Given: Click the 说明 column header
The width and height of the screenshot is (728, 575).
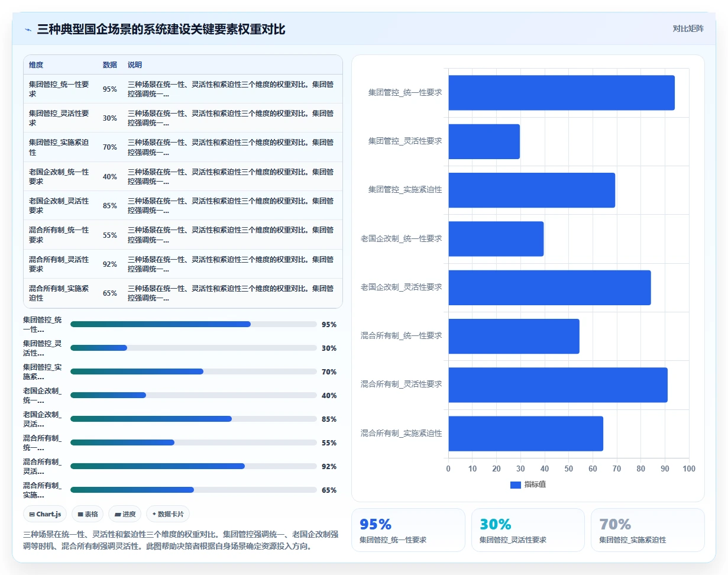Looking at the screenshot, I should (135, 65).
